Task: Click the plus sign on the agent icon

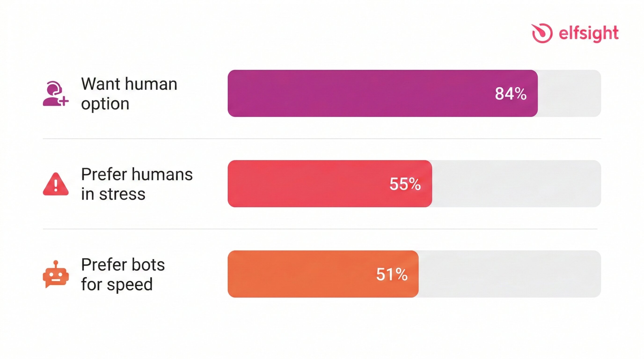Action: pos(64,101)
